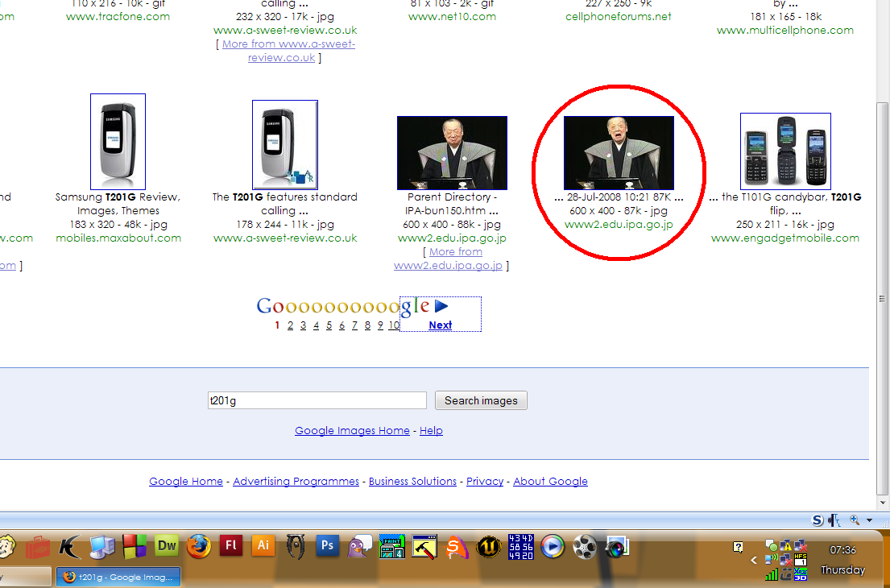Expand the zoom level dropdown arrow
Screen dimensions: 890x588
(870, 520)
